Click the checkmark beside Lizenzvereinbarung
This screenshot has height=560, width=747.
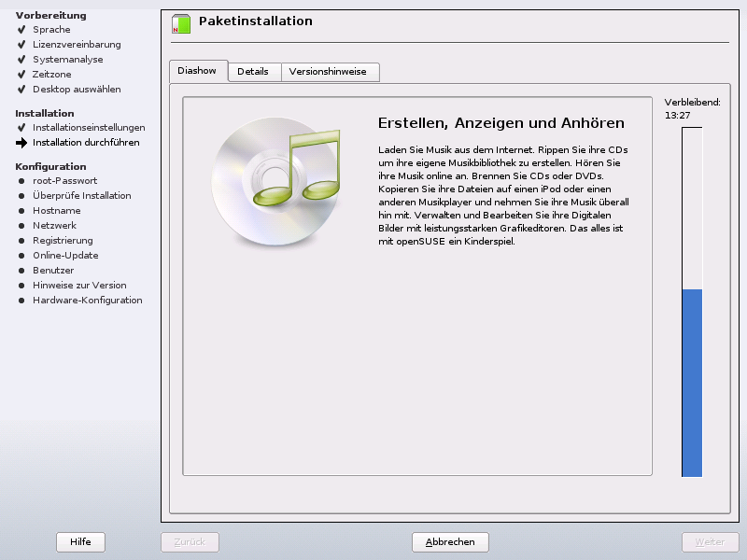21,44
